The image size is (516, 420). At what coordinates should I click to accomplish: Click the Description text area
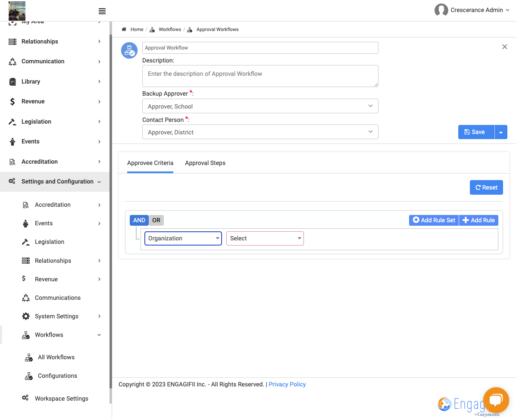260,76
